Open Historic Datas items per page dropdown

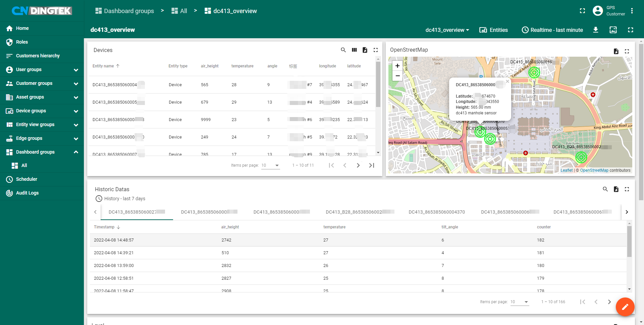click(520, 302)
